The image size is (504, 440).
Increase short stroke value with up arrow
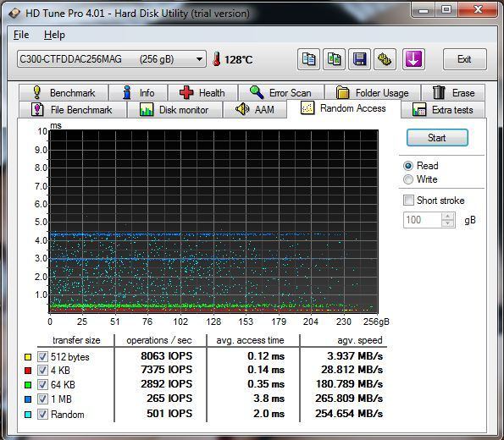(x=448, y=216)
